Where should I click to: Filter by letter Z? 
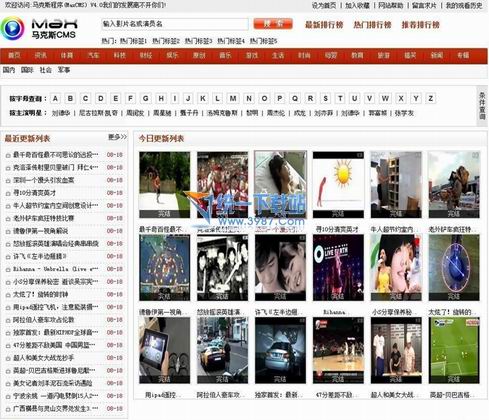[x=431, y=98]
